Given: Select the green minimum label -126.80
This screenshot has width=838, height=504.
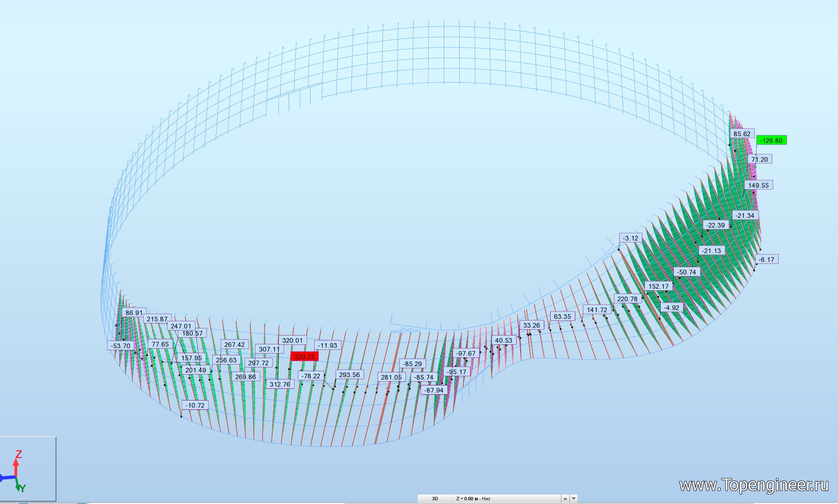Looking at the screenshot, I should (x=771, y=140).
